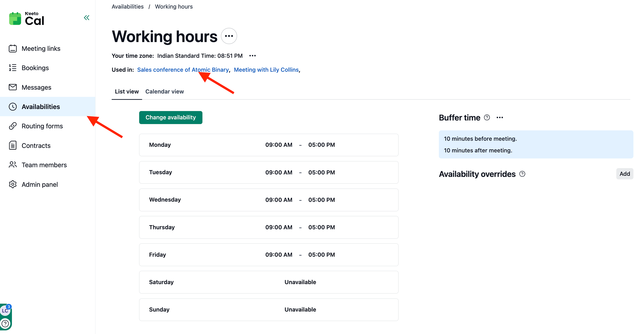Open the Working hours three-dot menu
This screenshot has height=334, width=644.
pos(229,36)
